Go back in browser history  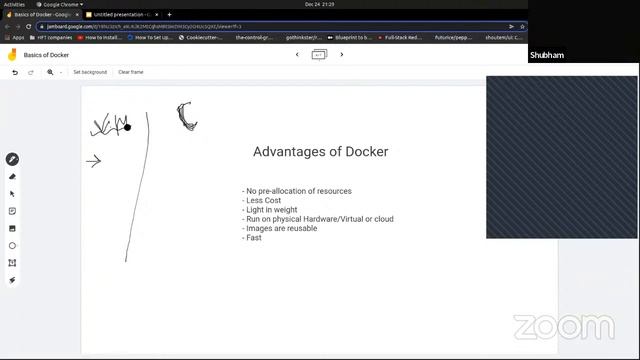tap(7, 27)
